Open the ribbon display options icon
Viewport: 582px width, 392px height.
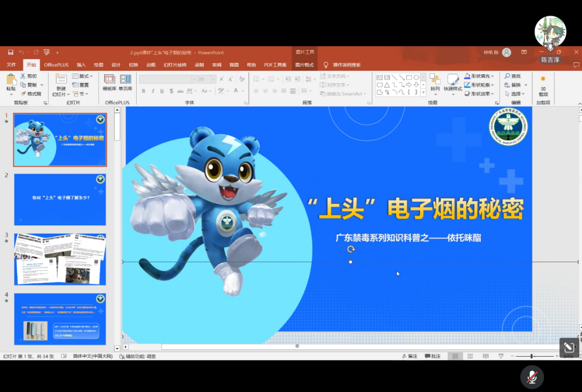(x=524, y=52)
